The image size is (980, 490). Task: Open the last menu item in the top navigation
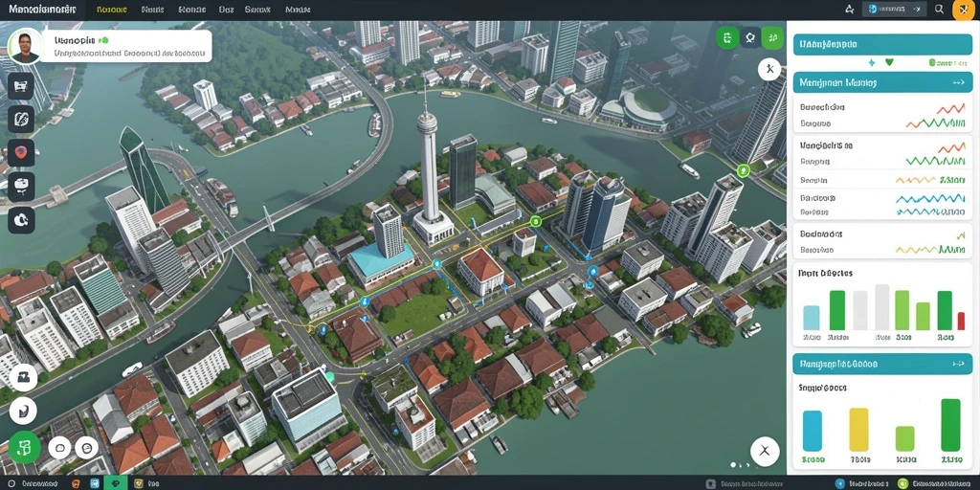click(x=299, y=10)
